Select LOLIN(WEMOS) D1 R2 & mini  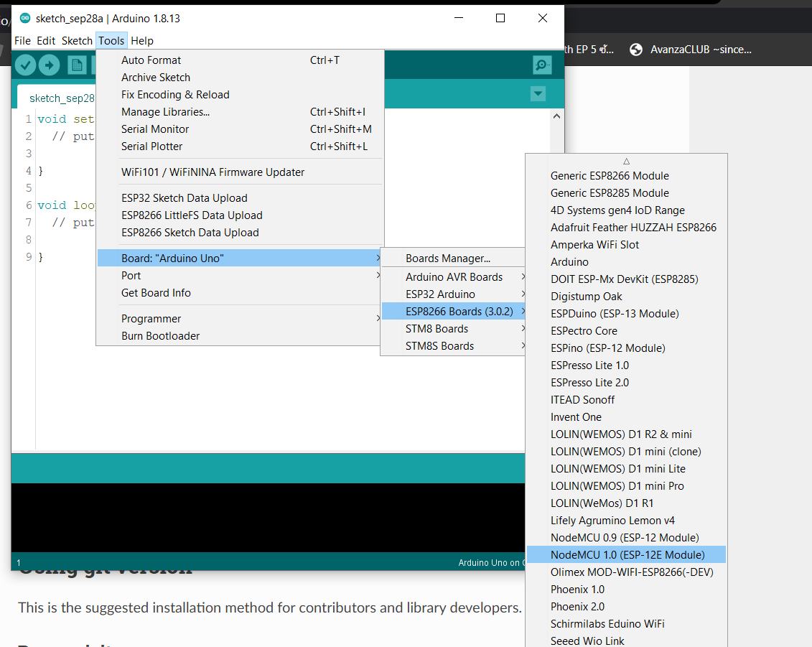coord(626,434)
